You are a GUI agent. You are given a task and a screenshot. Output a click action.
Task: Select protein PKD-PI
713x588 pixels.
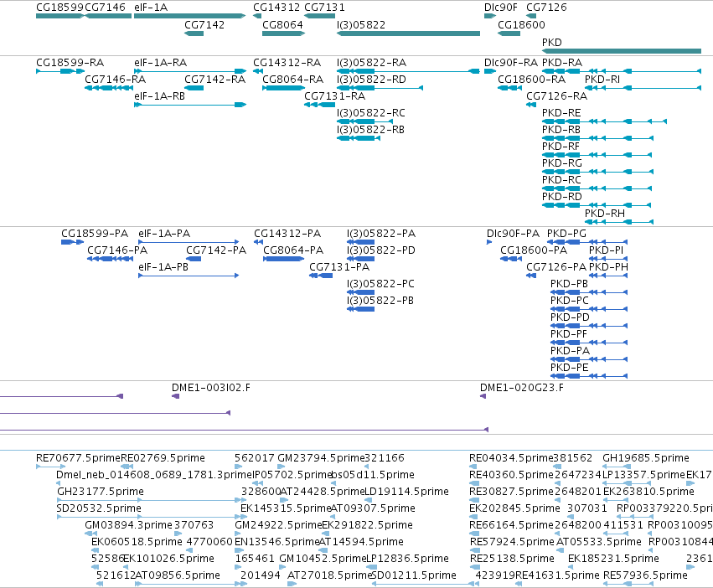coord(606,250)
